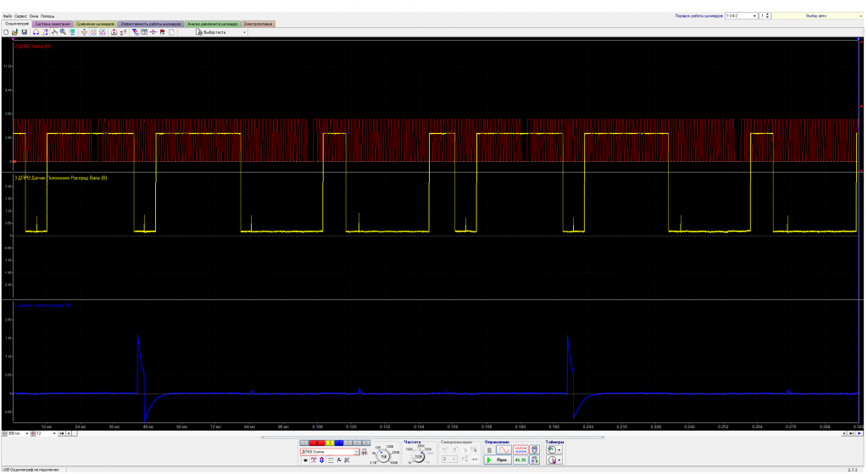This screenshot has width=868, height=474.
Task: Click the horizontal lines channel icon
Action: point(331,460)
